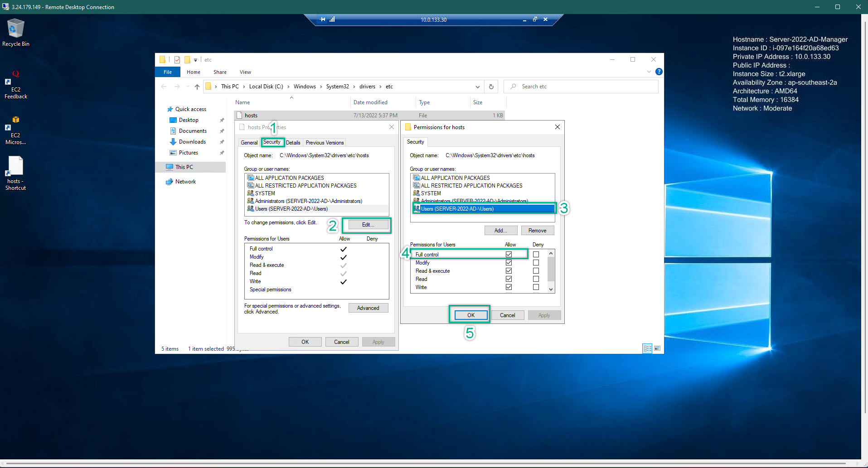Expand the File Explorer ribbon
This screenshot has height=468, width=868.
649,72
